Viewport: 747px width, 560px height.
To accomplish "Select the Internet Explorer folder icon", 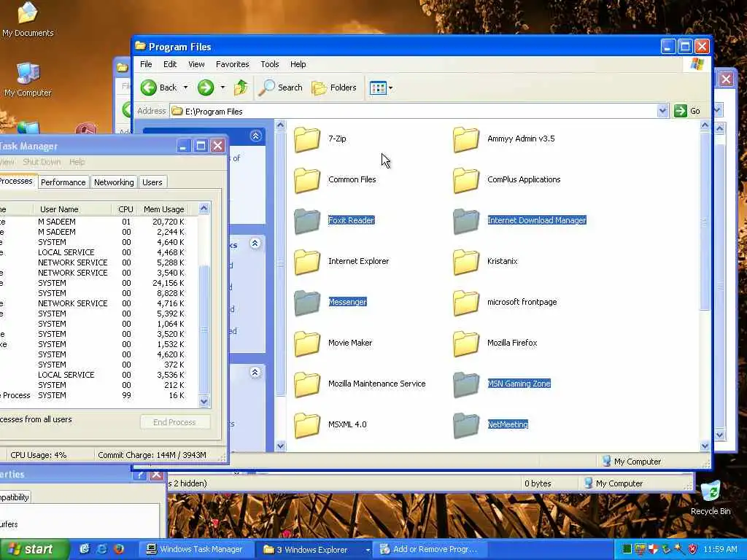I will (307, 262).
